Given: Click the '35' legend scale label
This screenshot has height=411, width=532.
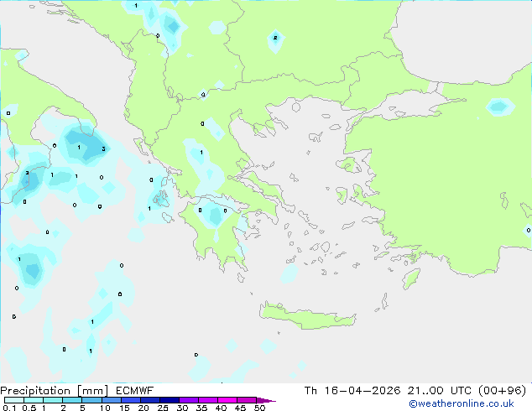Looking at the screenshot, I should (201, 408).
